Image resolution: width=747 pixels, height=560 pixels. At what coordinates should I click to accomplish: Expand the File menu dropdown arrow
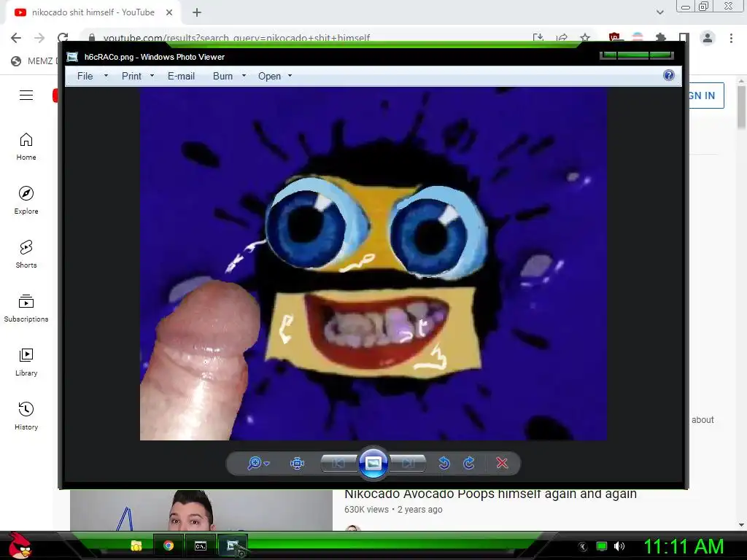(107, 76)
